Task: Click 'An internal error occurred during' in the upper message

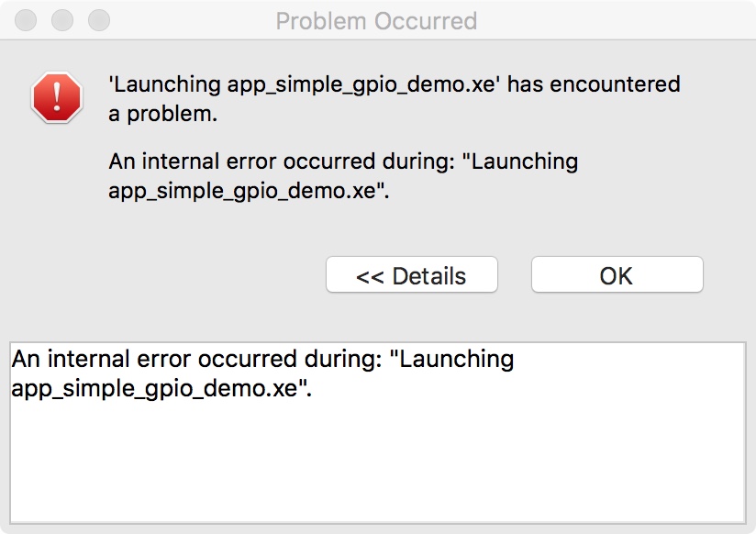Action: (282, 161)
